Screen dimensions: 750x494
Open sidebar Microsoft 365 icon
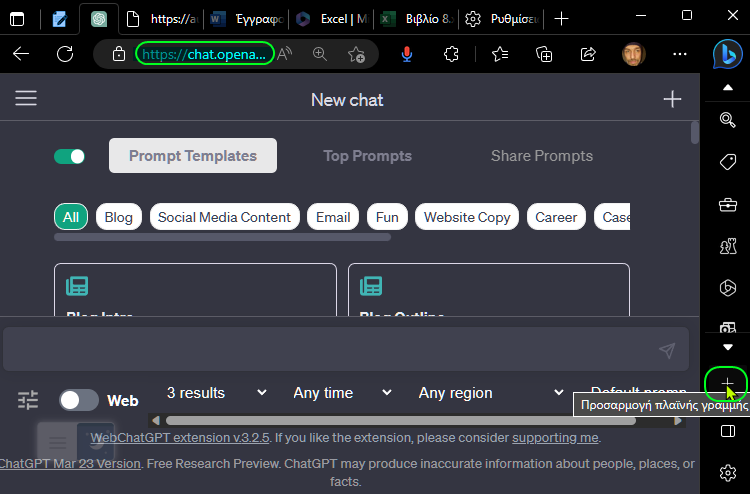tap(728, 288)
